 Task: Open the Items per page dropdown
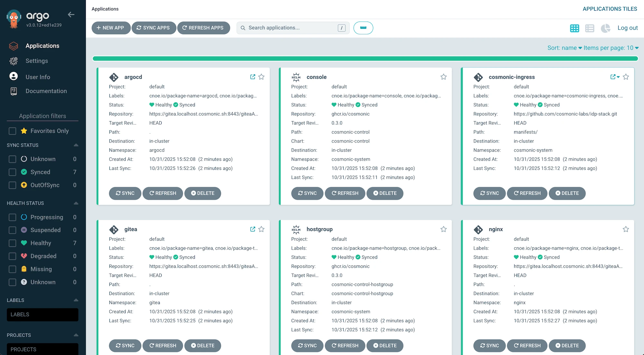(x=611, y=48)
